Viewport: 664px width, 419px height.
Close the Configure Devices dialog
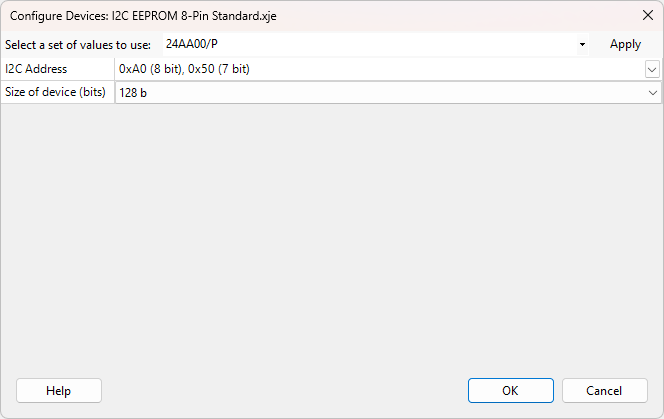point(645,16)
